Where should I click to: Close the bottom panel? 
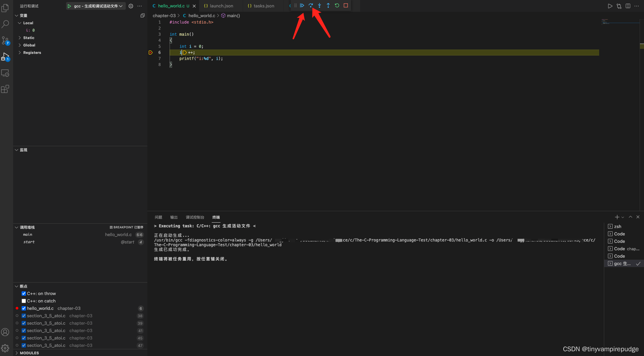(638, 217)
